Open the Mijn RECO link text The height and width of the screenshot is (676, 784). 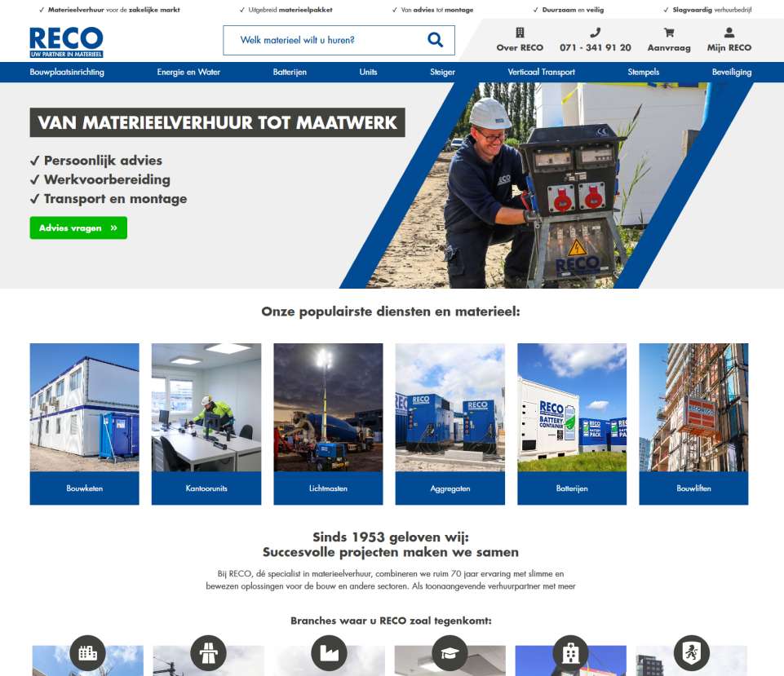pyautogui.click(x=729, y=47)
